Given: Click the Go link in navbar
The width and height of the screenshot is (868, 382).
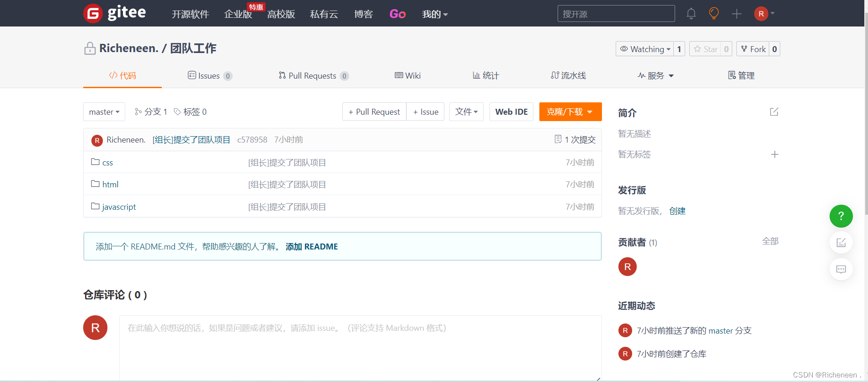Looking at the screenshot, I should pos(397,14).
